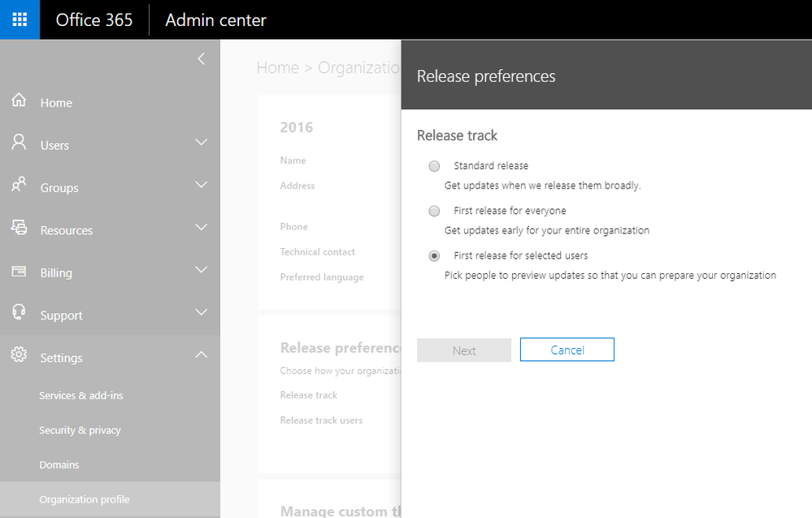Open the app launcher waffle icon
Screen dimensions: 812x518
pos(20,20)
